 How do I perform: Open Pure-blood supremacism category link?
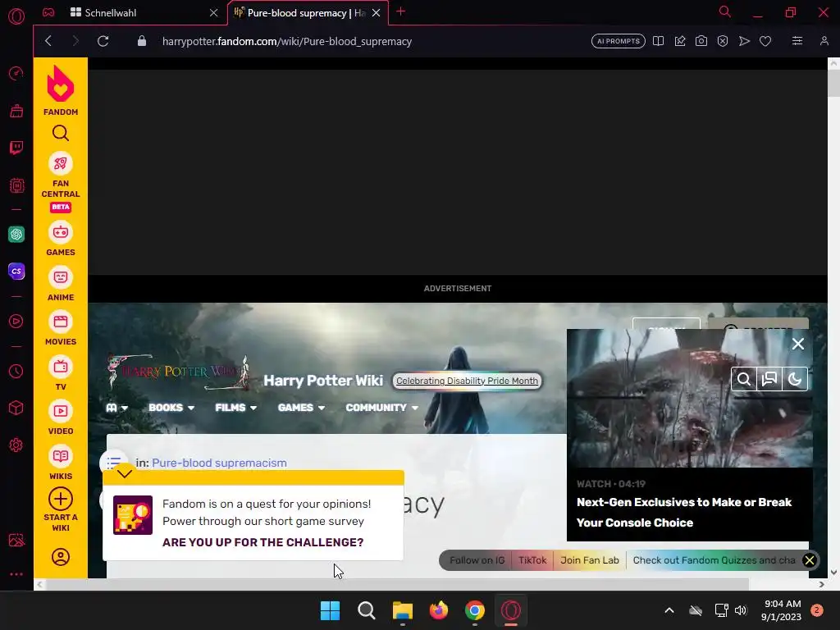tap(219, 463)
